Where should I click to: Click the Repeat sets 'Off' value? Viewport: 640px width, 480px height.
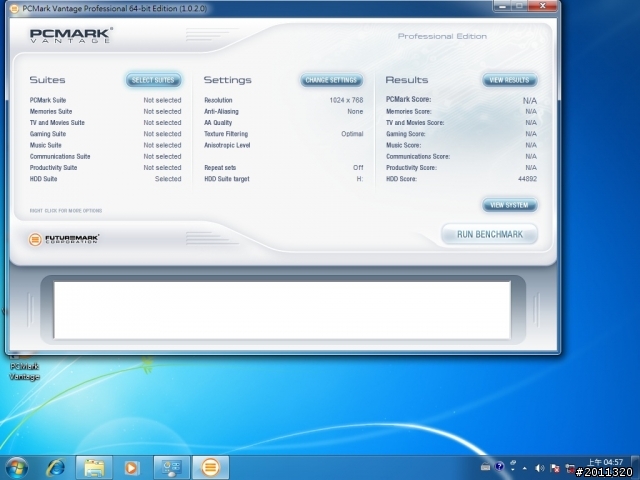click(358, 167)
